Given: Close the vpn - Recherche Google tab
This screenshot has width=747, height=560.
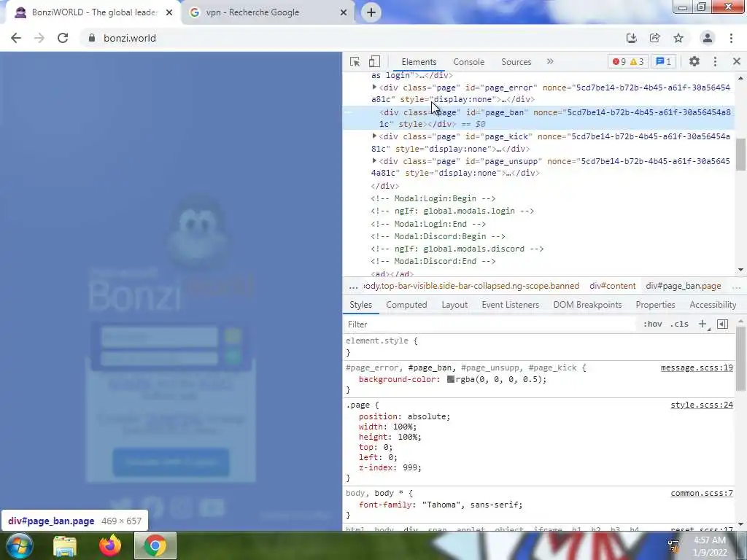Looking at the screenshot, I should (344, 12).
